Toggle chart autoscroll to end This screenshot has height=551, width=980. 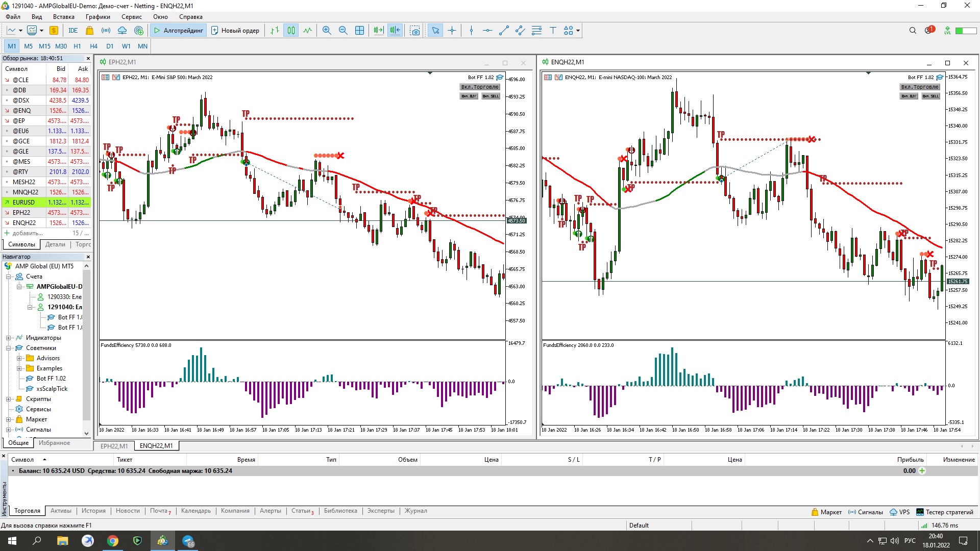378,31
